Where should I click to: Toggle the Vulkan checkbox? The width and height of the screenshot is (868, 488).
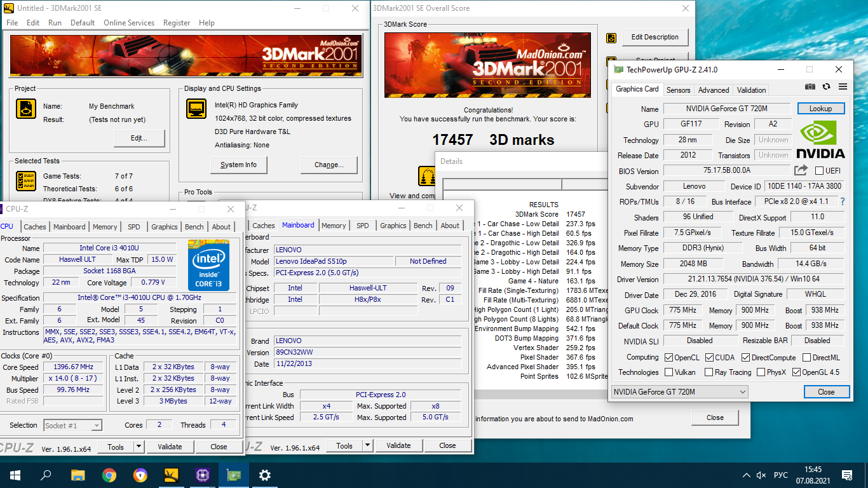[668, 372]
